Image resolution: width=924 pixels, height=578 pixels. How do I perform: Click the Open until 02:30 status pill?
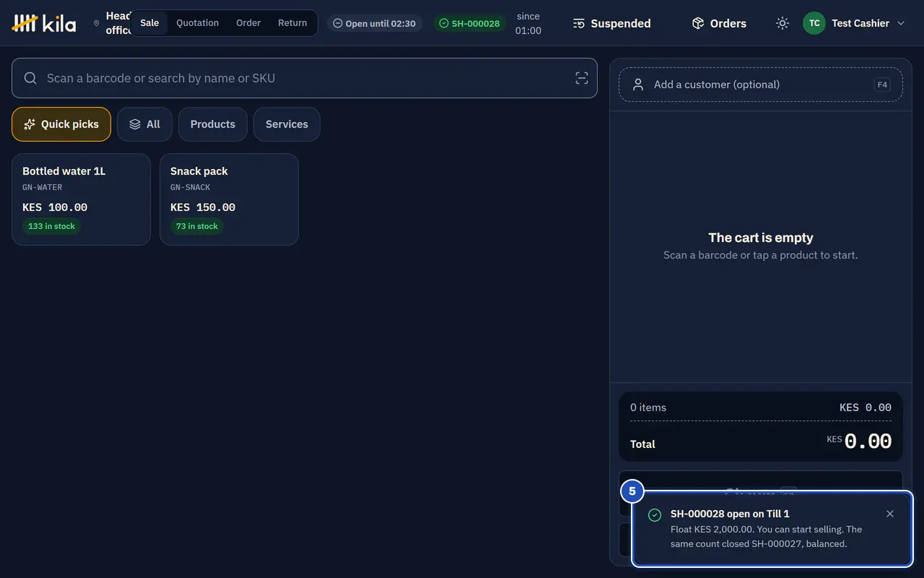pos(375,23)
